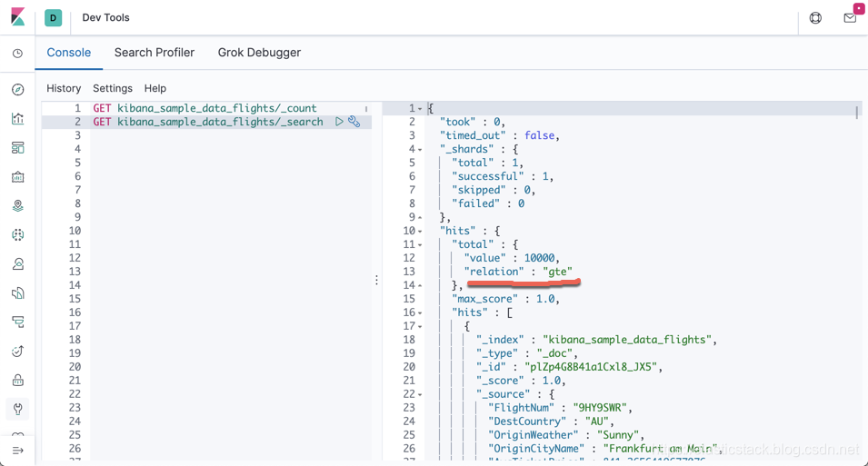
Task: Collapse the "_source" object fold arrow
Action: pos(420,394)
